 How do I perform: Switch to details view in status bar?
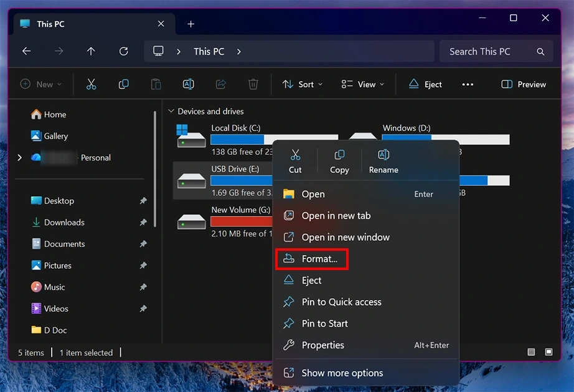coord(531,352)
